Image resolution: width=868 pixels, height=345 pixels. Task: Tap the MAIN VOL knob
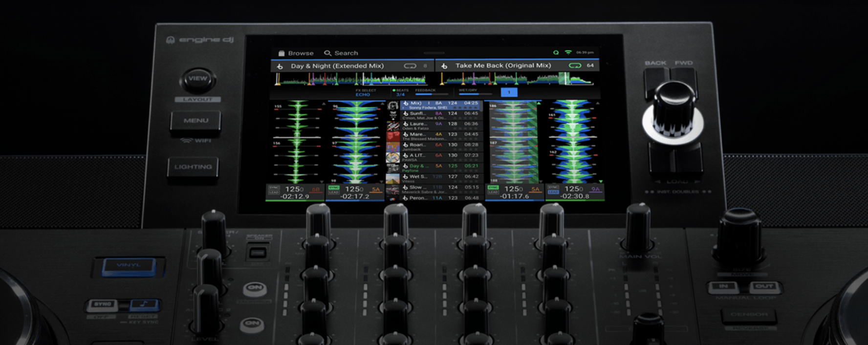point(638,227)
